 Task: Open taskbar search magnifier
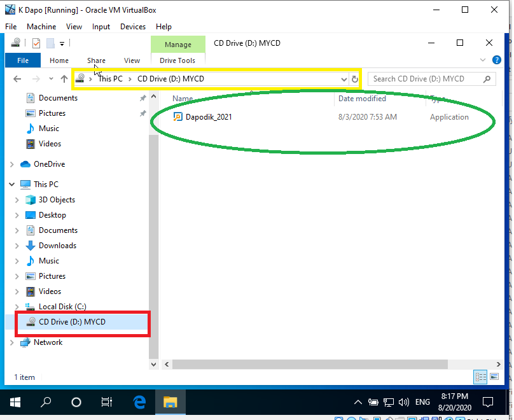pos(46,402)
